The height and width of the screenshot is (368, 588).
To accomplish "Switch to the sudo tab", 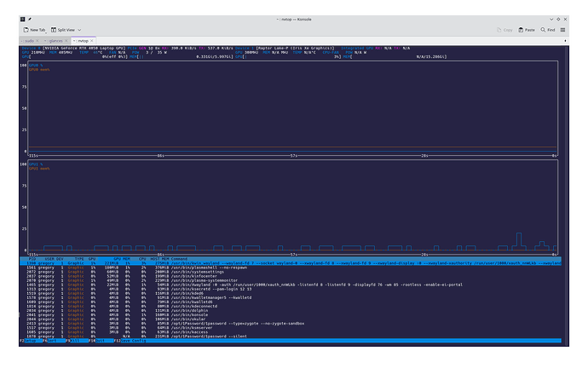I will point(30,41).
